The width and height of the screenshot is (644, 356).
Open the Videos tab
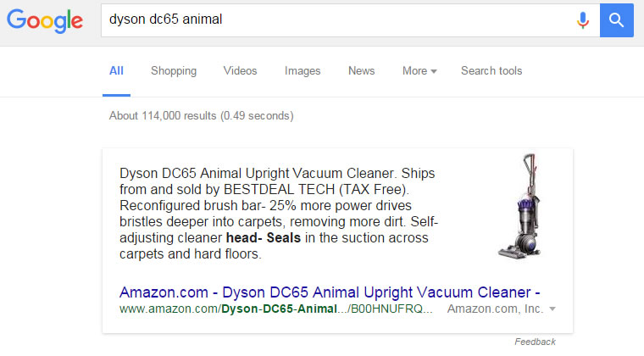(x=241, y=71)
